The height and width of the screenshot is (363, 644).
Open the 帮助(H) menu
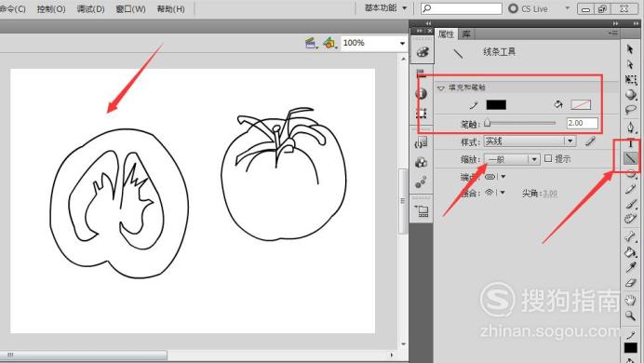[170, 8]
